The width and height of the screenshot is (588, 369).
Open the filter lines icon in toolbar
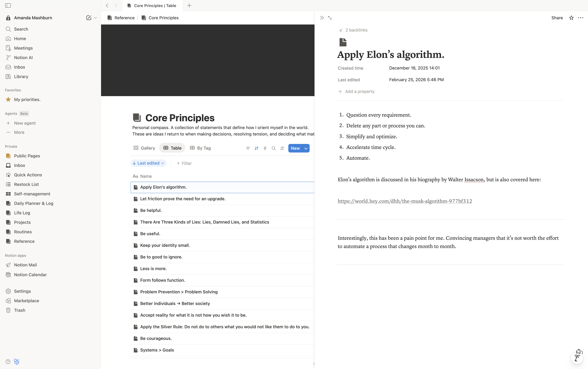[x=248, y=148]
